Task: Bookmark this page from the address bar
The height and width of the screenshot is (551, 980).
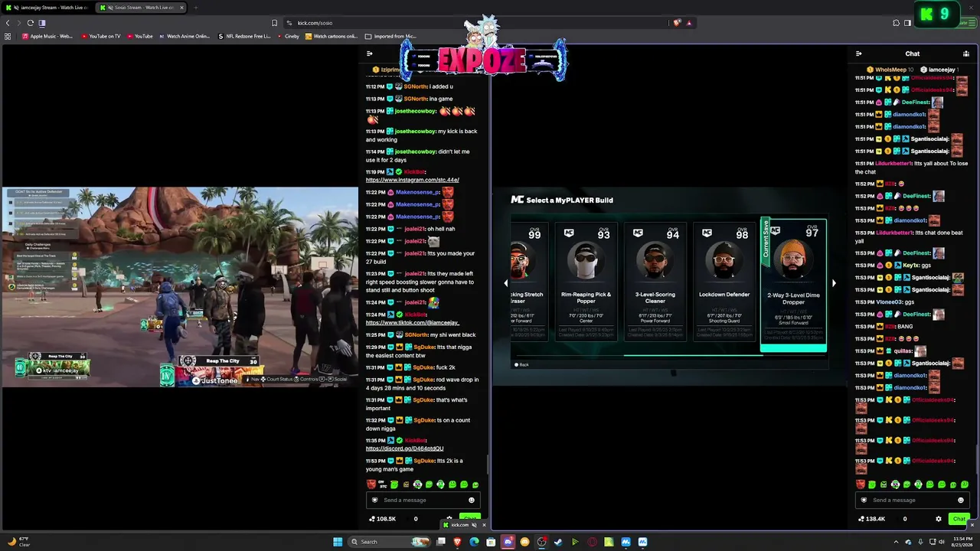Action: [x=274, y=23]
